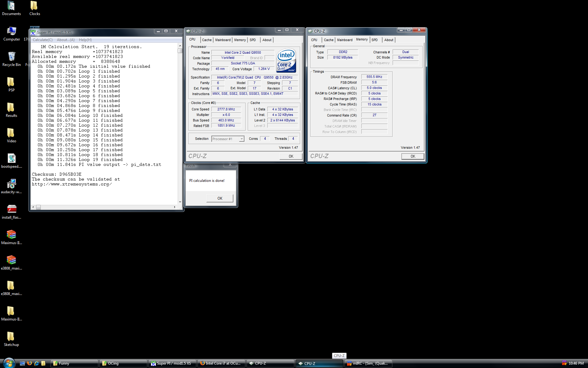This screenshot has width=588, height=368.
Task: Click the xtremesystems.org URL text
Action: (72, 184)
